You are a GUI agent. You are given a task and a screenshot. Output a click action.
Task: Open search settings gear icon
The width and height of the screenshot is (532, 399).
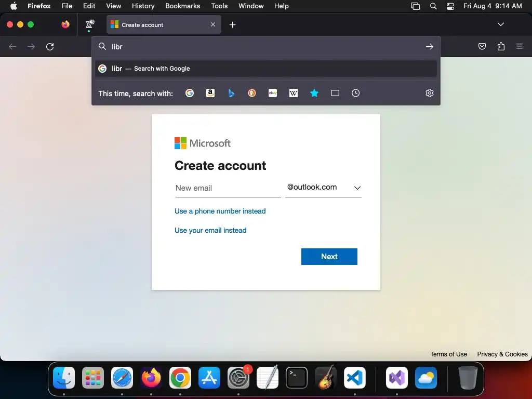430,93
